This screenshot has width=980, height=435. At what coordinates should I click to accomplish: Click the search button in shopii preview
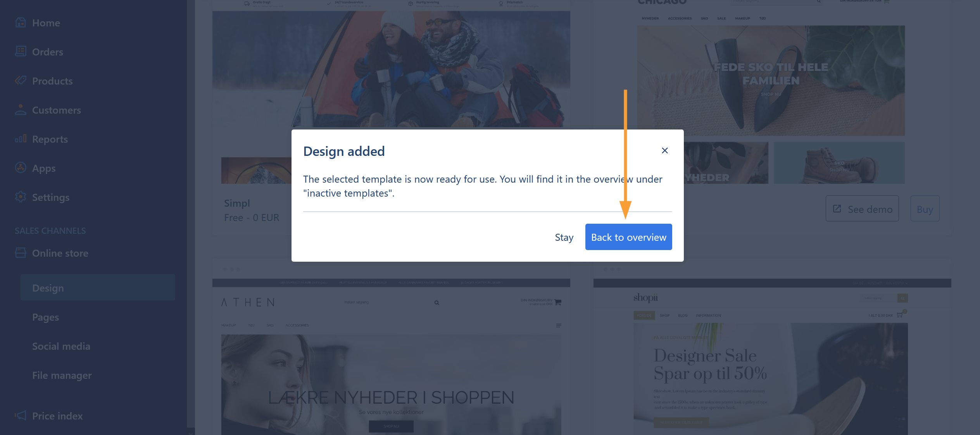click(902, 298)
